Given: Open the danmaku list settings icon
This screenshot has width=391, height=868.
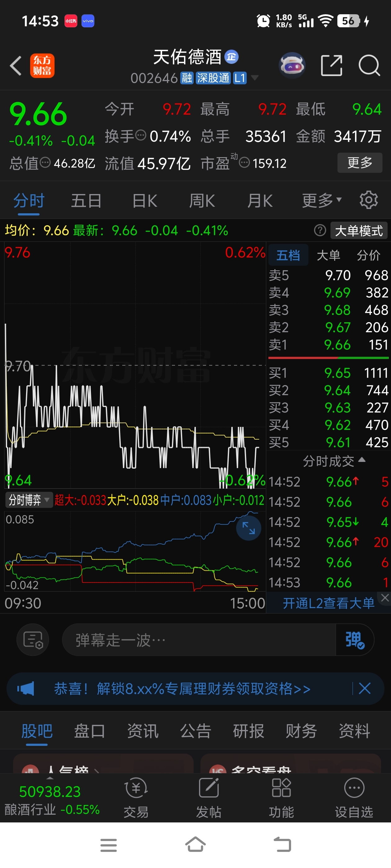Looking at the screenshot, I should pos(33,640).
